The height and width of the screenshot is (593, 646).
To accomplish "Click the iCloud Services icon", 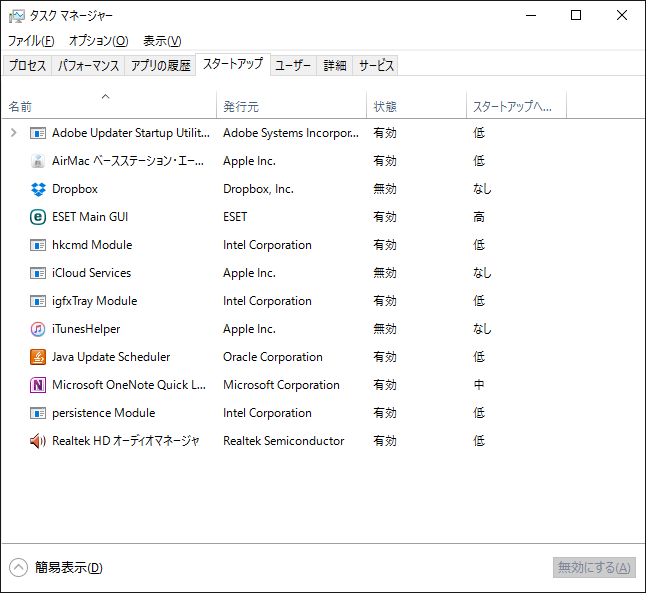I will 38,273.
